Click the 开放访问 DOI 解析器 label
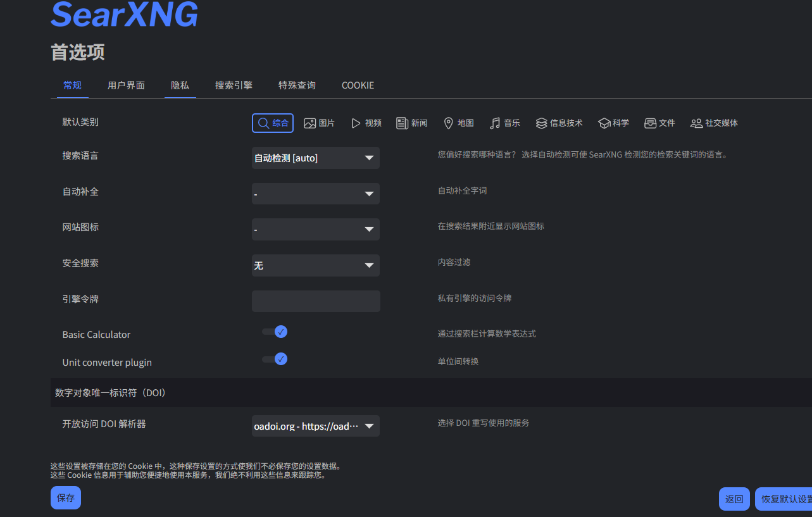 [x=104, y=424]
